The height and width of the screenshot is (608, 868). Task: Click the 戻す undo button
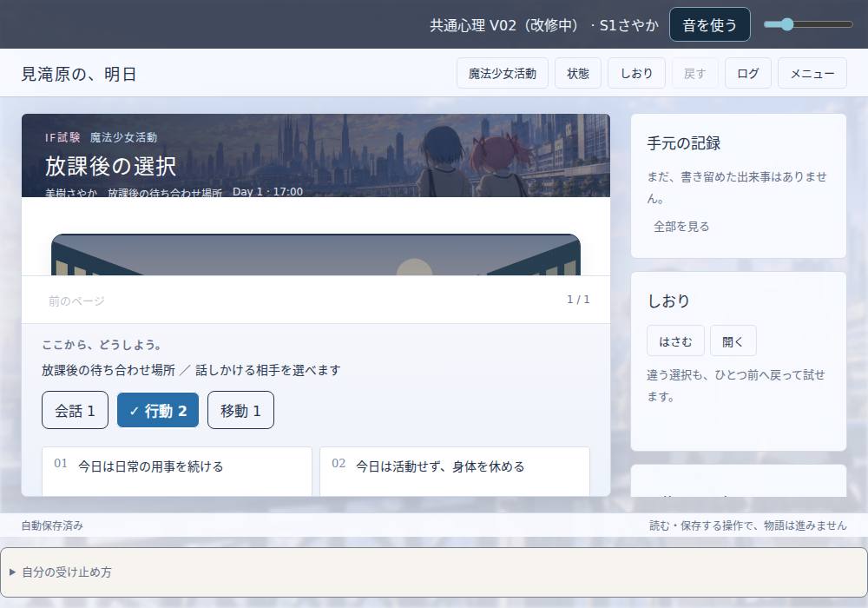[694, 73]
